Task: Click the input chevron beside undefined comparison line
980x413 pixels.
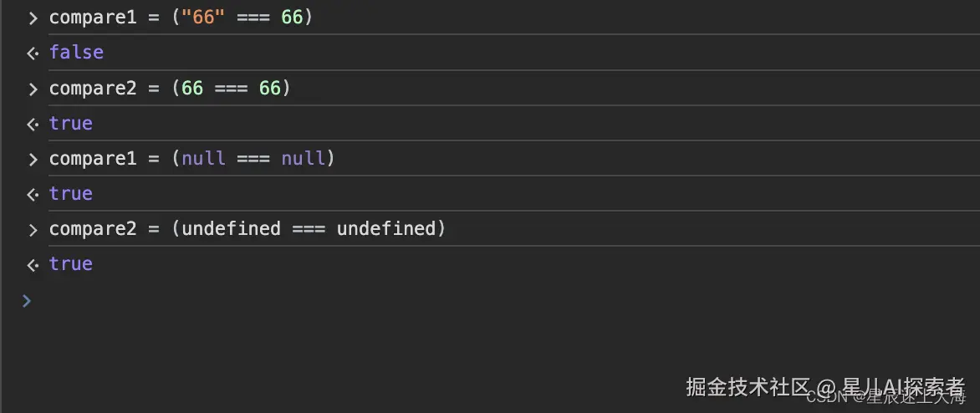Action: pyautogui.click(x=33, y=230)
